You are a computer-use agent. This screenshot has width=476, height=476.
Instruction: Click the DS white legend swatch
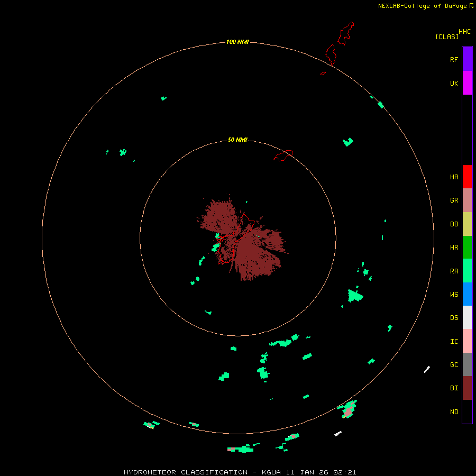[x=467, y=317]
